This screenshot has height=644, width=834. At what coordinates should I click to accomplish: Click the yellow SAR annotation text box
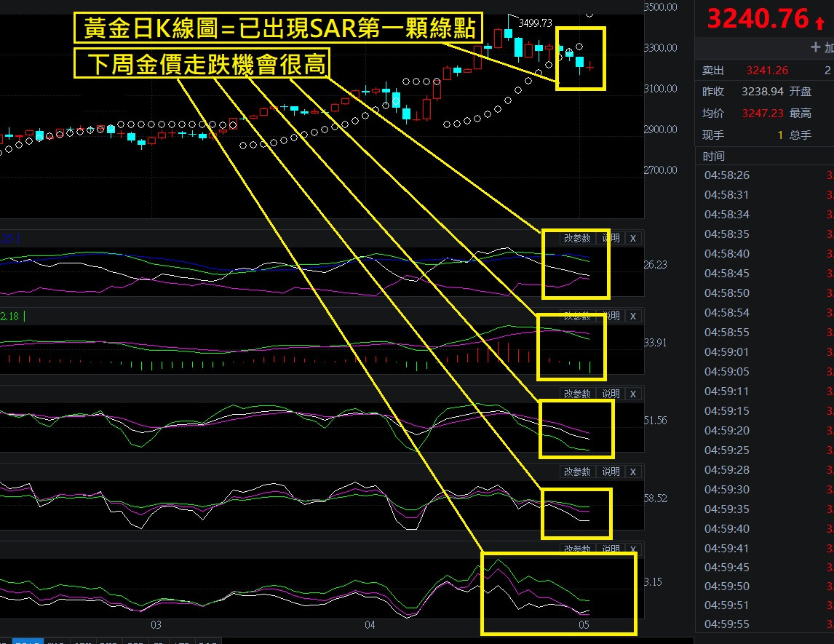(x=279, y=27)
